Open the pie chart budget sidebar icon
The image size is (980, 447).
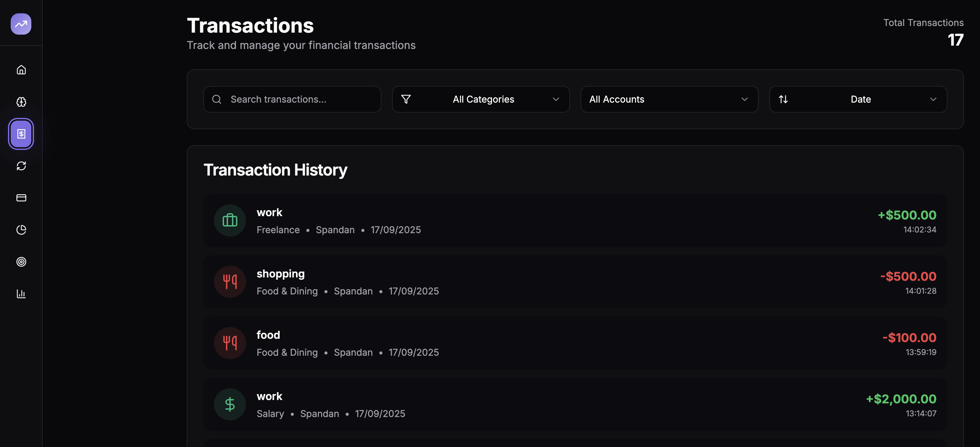tap(21, 229)
